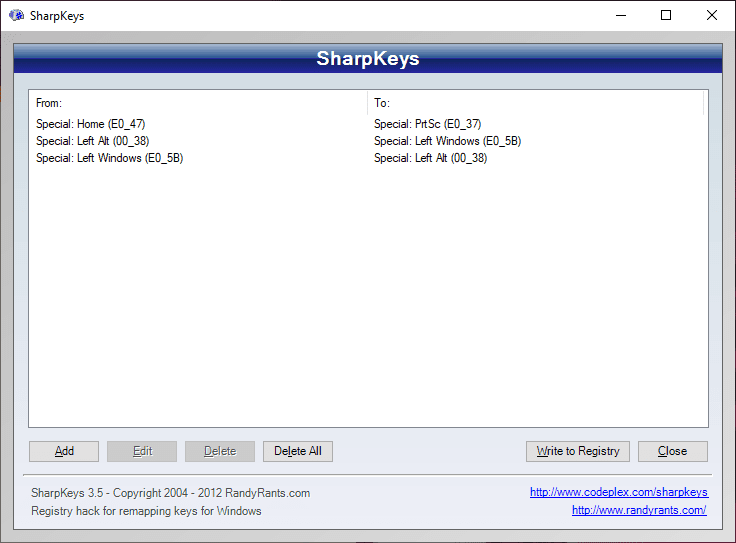Close window using title bar X

(x=712, y=15)
